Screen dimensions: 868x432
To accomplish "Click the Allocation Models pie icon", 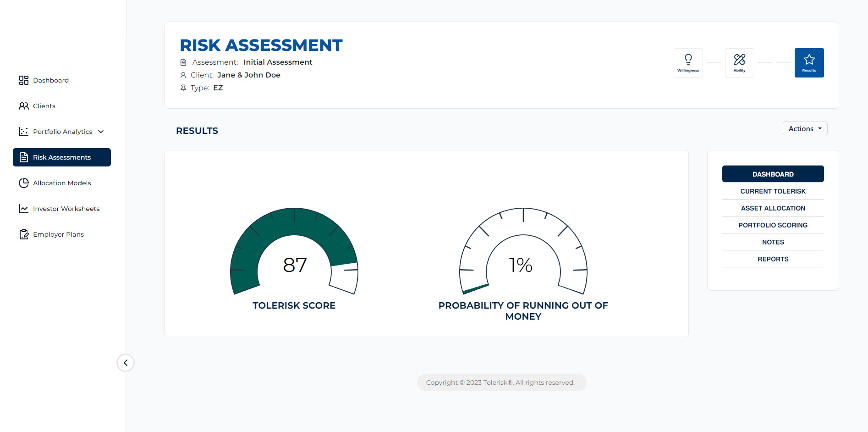I will click(24, 183).
